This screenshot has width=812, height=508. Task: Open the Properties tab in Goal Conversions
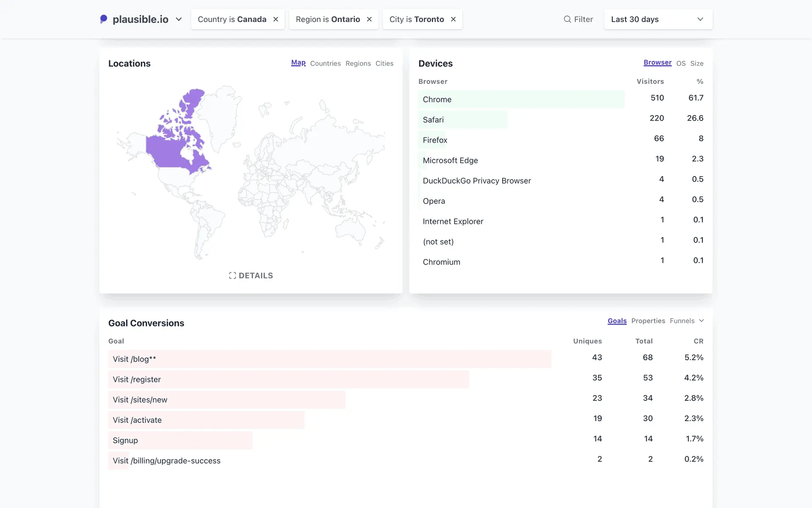coord(648,321)
